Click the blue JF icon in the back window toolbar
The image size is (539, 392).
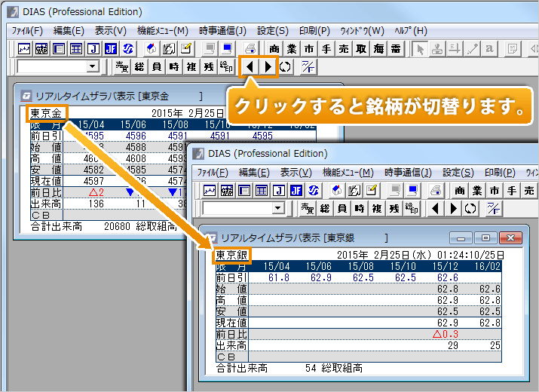tap(111, 49)
